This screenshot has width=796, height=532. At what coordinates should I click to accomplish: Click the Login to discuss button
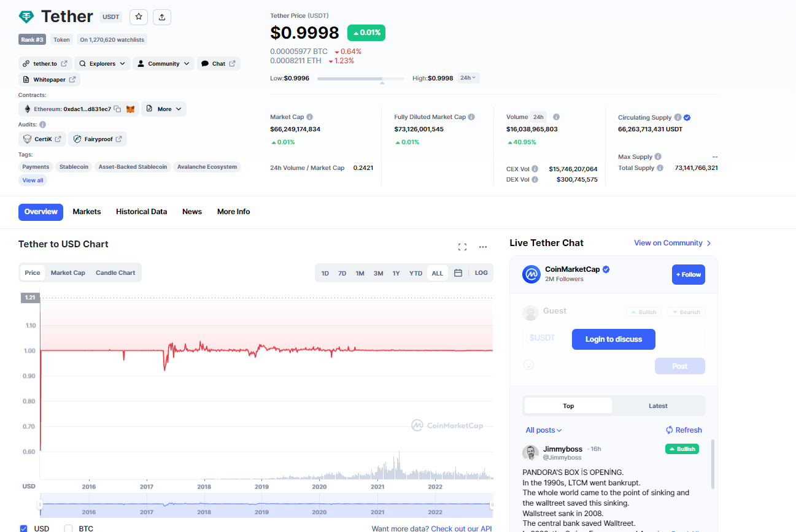click(613, 339)
